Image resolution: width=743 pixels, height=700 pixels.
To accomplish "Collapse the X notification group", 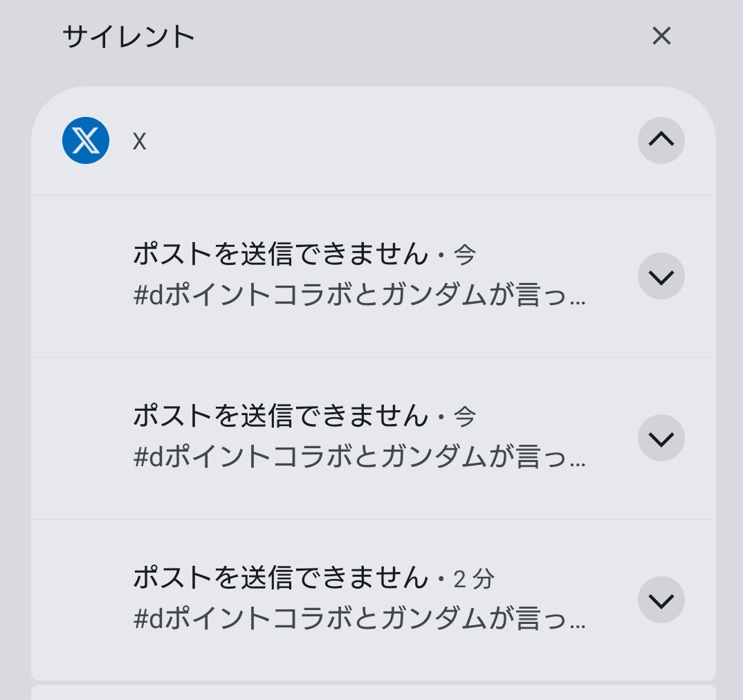I will click(661, 140).
